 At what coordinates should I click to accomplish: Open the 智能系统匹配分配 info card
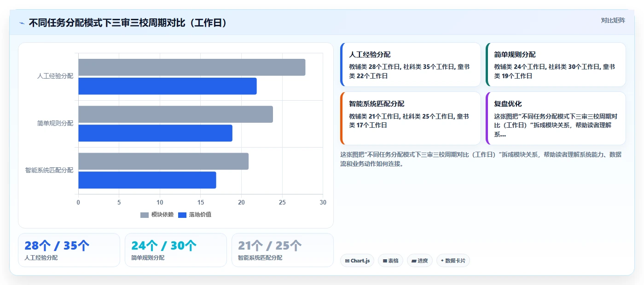point(411,119)
